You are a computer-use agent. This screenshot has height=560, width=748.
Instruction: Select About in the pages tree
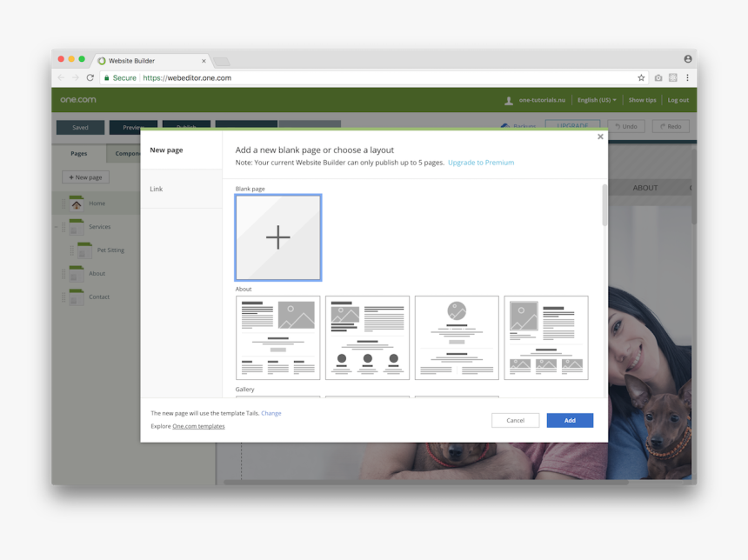click(x=97, y=273)
